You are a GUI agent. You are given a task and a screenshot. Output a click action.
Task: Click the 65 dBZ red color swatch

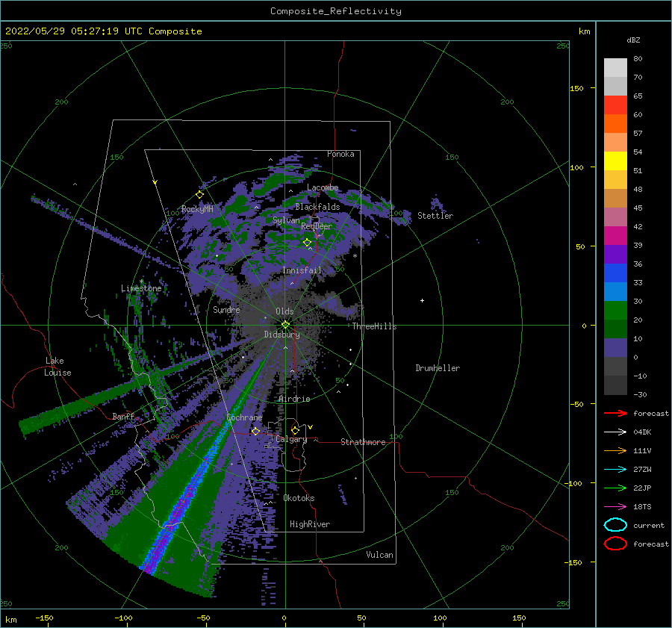coord(615,105)
